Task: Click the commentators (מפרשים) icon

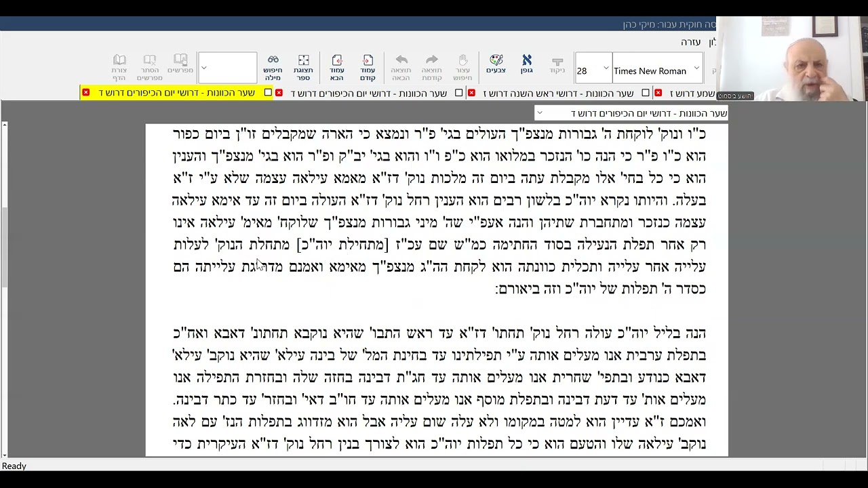Action: coord(180,64)
